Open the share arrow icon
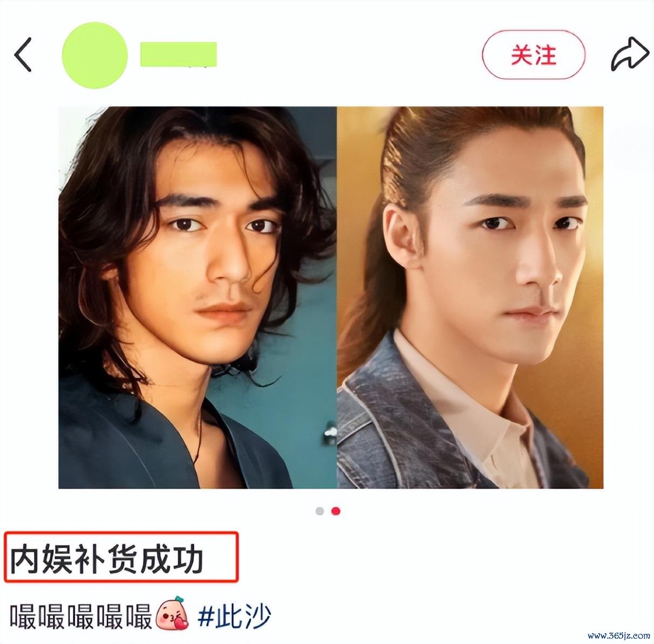The height and width of the screenshot is (644, 654). 629,54
